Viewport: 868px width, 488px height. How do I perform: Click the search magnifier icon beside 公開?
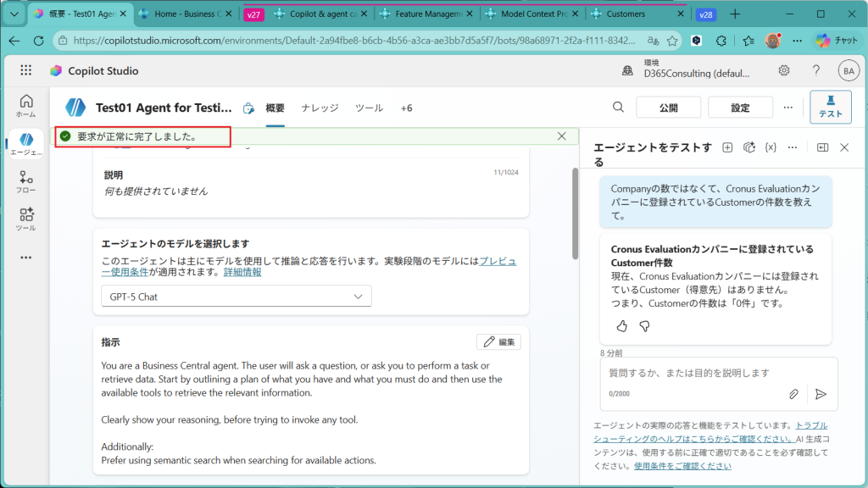[619, 107]
